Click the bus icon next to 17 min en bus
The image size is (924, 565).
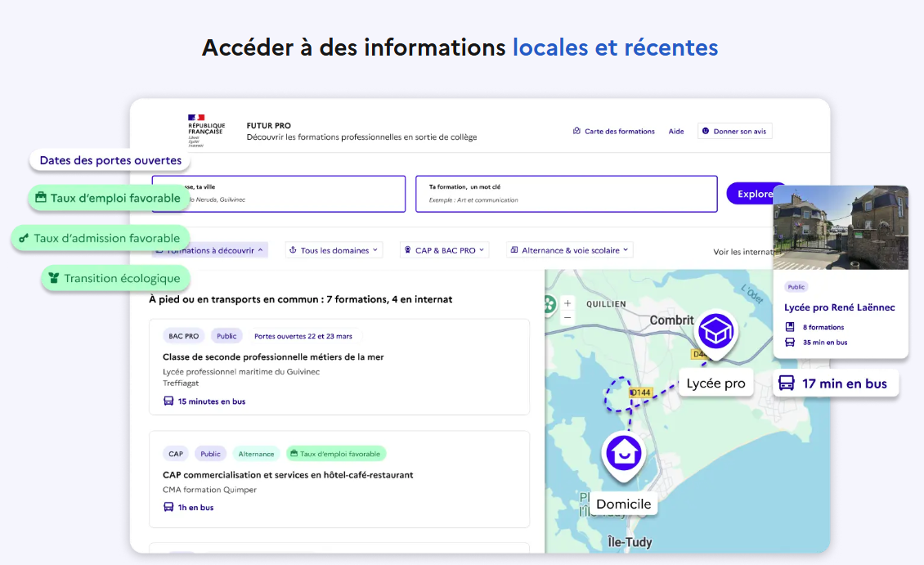(x=786, y=383)
